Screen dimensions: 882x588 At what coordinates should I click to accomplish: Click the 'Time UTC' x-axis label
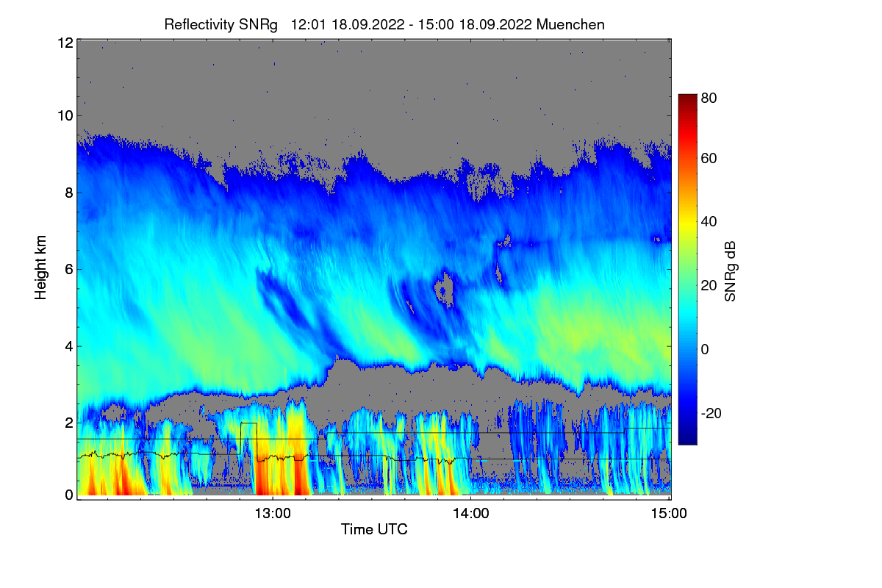tap(374, 529)
